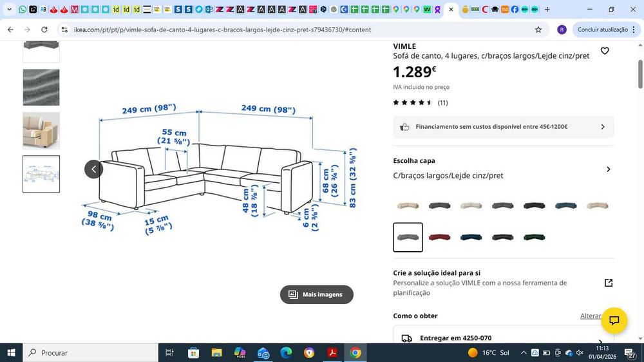Image resolution: width=644 pixels, height=362 pixels.
Task: Open Outlook from the taskbar
Action: pyautogui.click(x=263, y=352)
